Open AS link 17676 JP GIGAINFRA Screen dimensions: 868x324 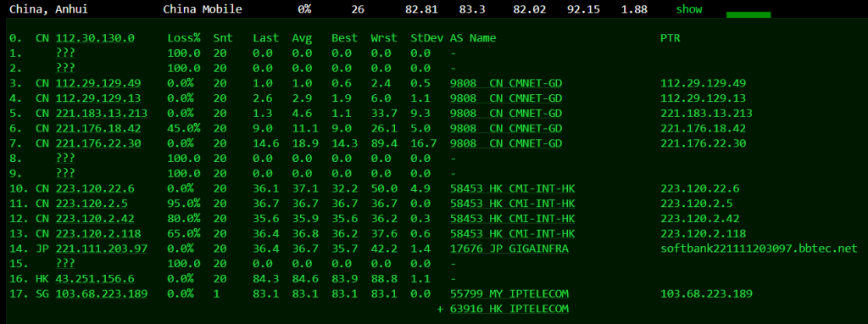(x=509, y=249)
